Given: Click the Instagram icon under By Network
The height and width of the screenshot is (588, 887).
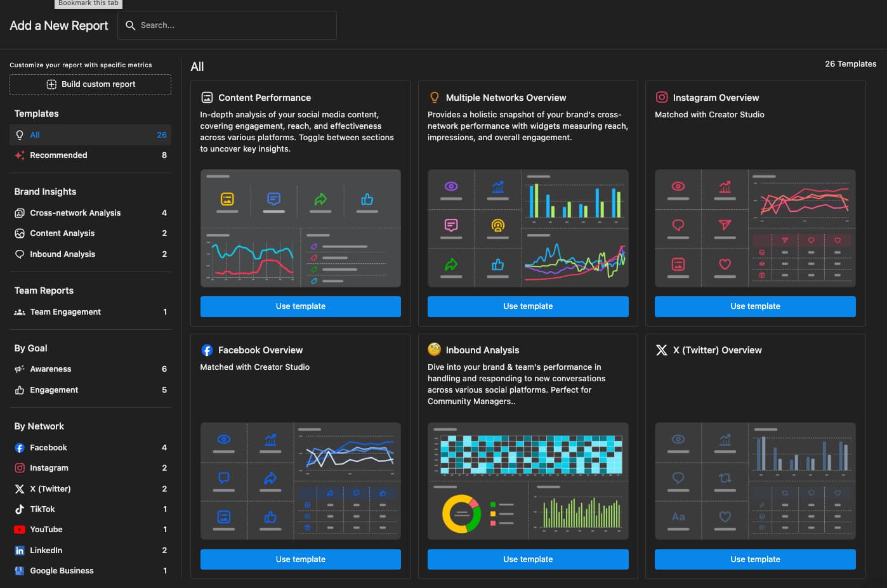Looking at the screenshot, I should [18, 467].
